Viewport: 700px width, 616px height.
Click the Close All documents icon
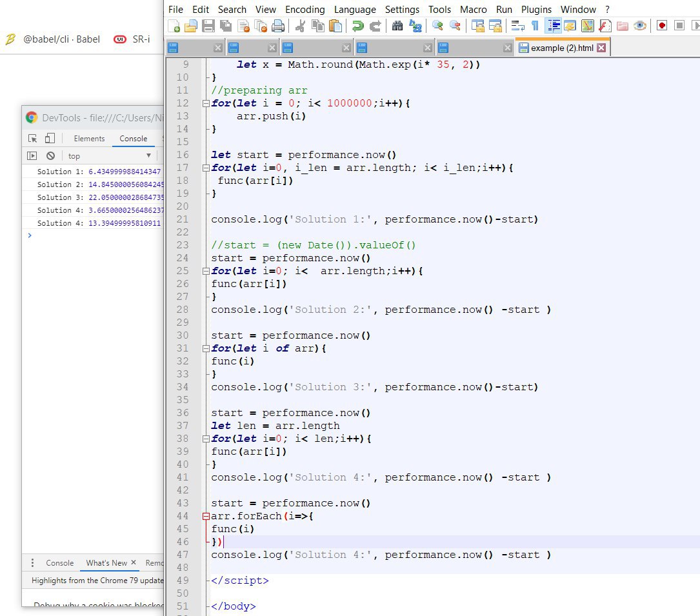pyautogui.click(x=261, y=26)
